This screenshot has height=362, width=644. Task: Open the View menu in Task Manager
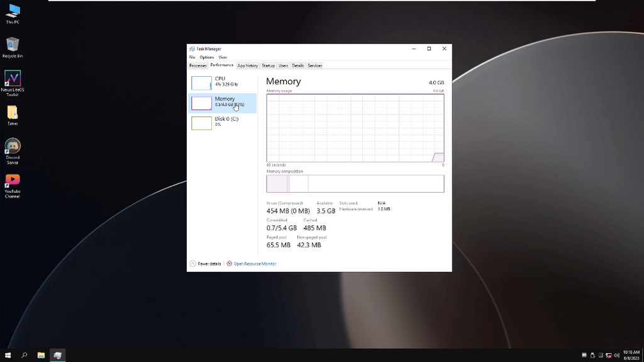(x=223, y=57)
